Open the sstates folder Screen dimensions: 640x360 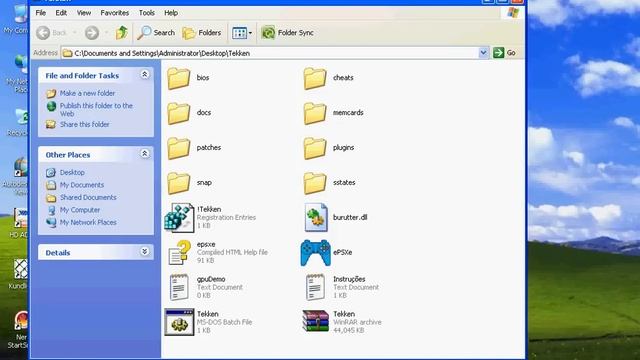tap(330, 183)
